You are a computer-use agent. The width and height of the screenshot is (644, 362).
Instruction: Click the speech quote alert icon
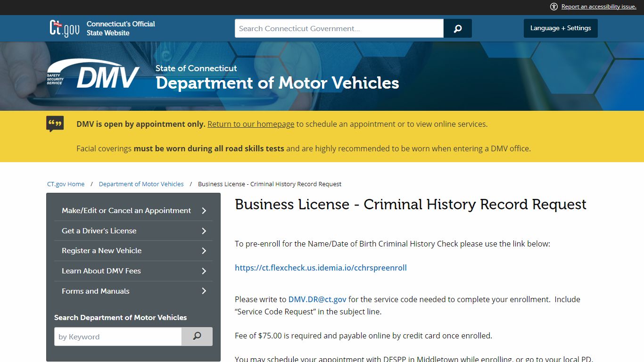55,124
